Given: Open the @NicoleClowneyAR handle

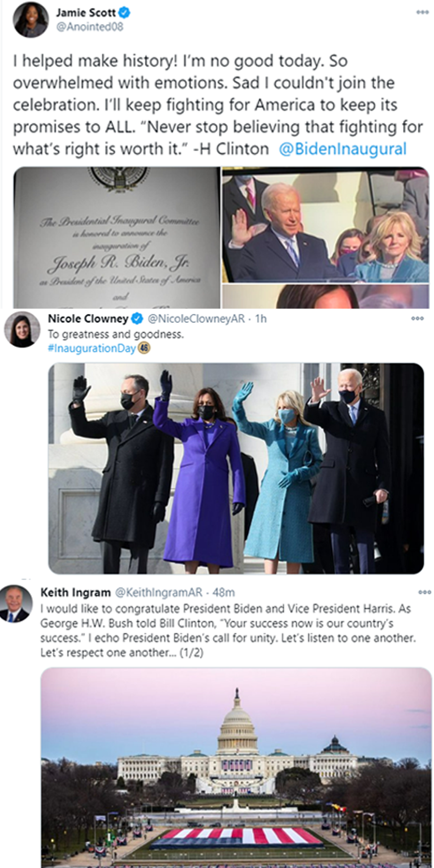Looking at the screenshot, I should pyautogui.click(x=195, y=318).
